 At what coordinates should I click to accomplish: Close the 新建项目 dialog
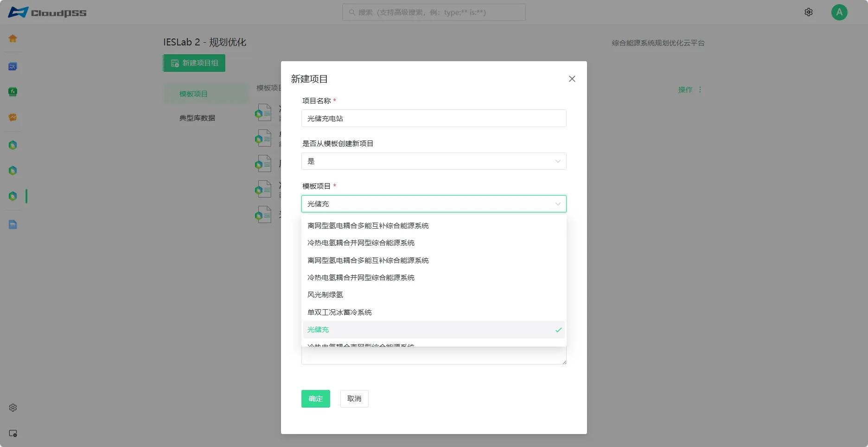pyautogui.click(x=572, y=79)
